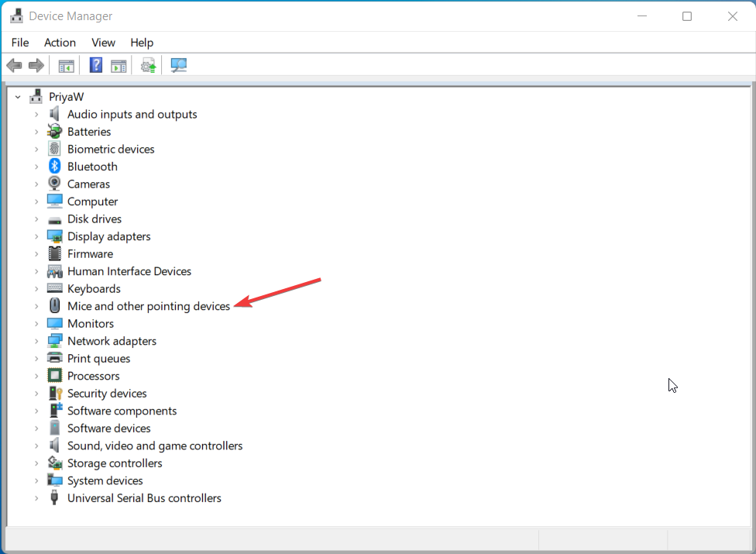
Task: Click the Audio inputs and outputs speaker icon
Action: [x=54, y=114]
